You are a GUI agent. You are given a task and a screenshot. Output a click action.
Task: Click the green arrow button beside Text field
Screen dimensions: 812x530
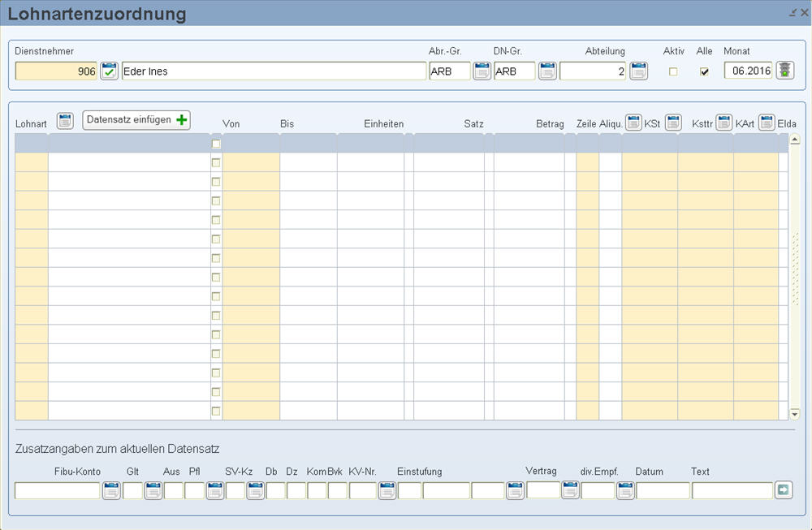click(x=784, y=490)
